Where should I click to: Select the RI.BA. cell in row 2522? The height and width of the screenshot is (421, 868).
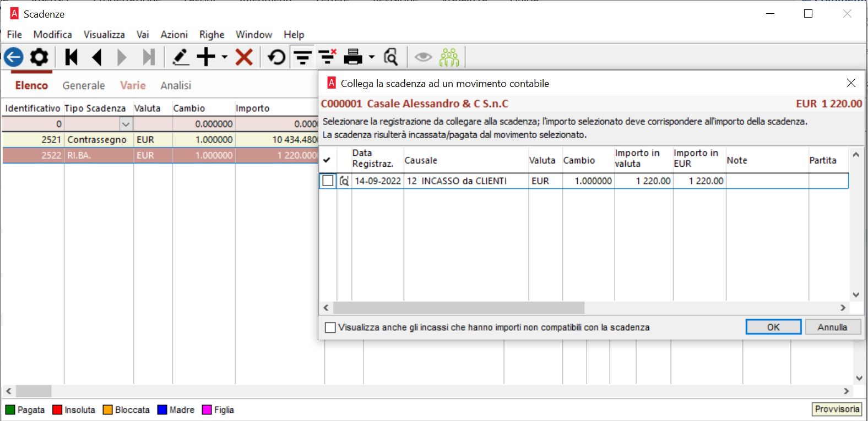click(99, 156)
